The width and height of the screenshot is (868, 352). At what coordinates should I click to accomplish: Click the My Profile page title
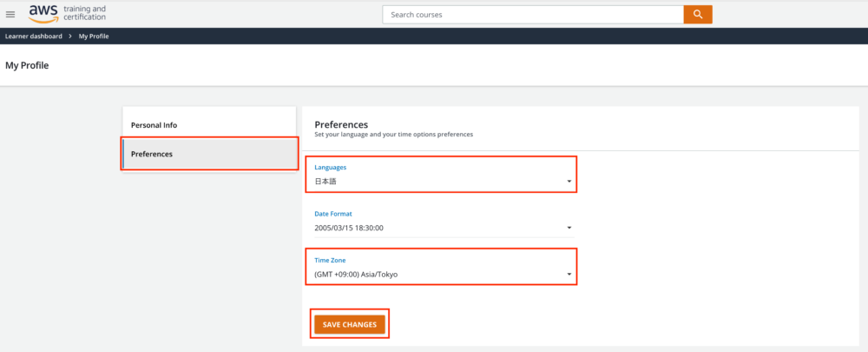click(27, 65)
